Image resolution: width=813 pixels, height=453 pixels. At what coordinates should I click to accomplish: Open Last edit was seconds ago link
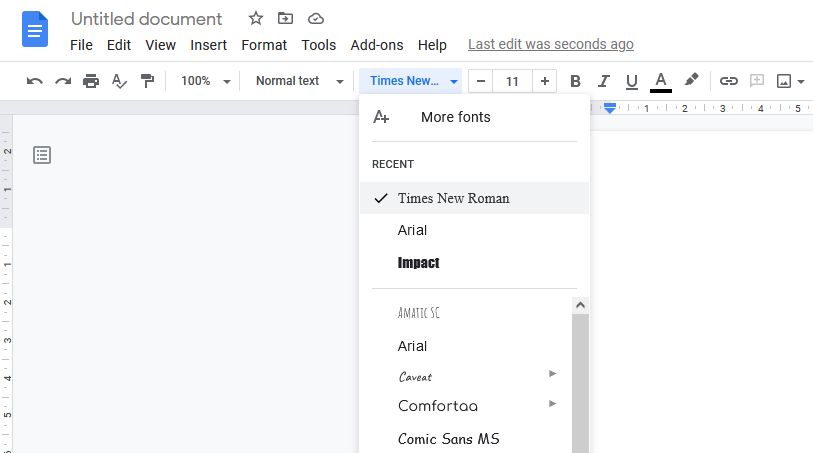point(551,45)
